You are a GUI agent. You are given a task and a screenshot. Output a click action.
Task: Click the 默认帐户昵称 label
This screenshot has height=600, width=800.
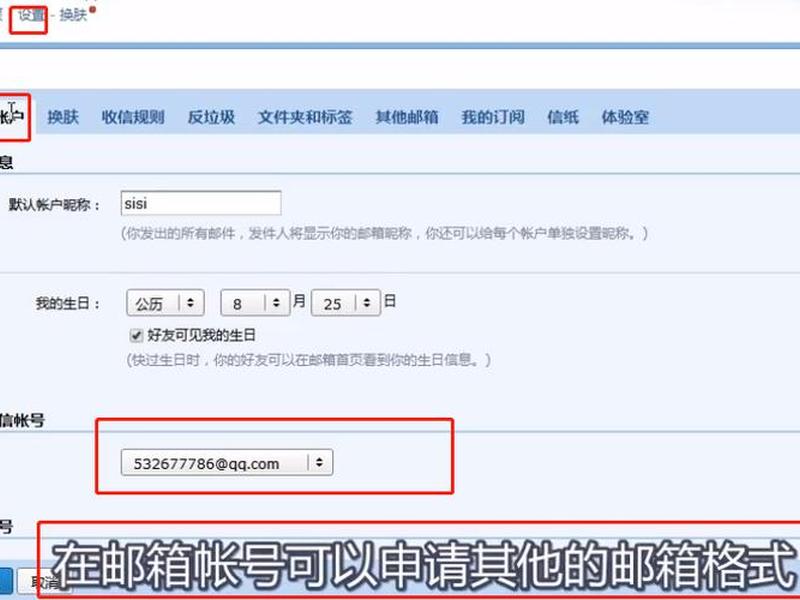54,205
